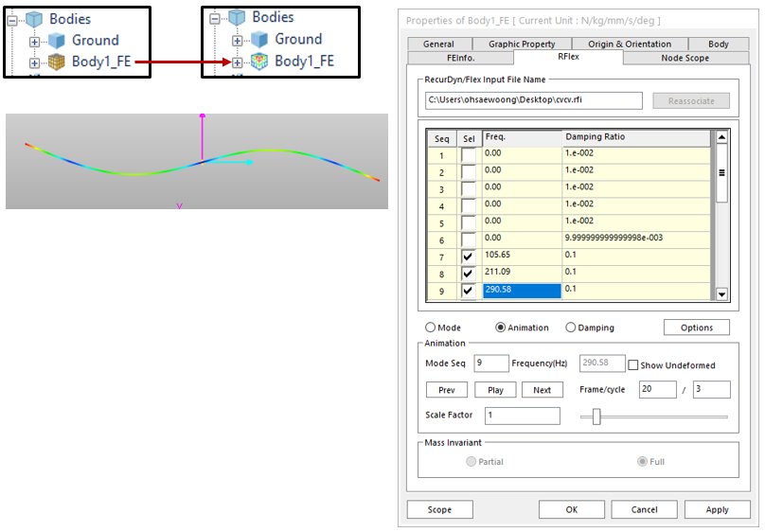765x532 pixels.
Task: Click the Mode Seq input field
Action: tap(491, 364)
